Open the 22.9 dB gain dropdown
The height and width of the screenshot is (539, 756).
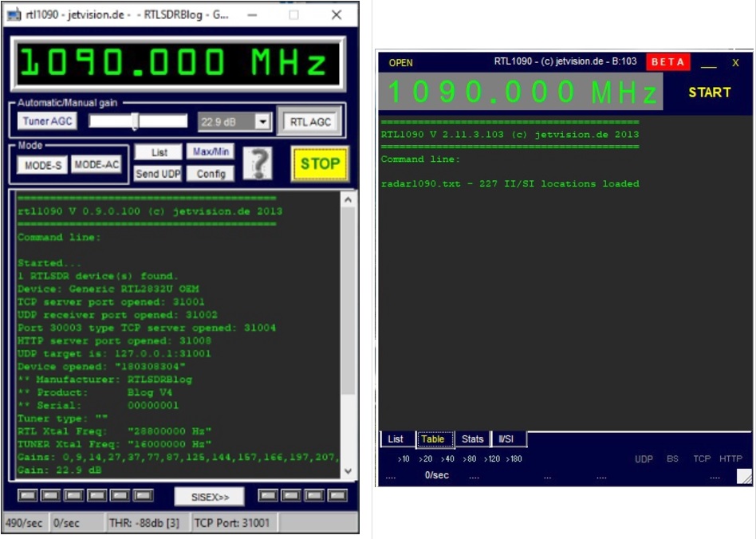(263, 122)
